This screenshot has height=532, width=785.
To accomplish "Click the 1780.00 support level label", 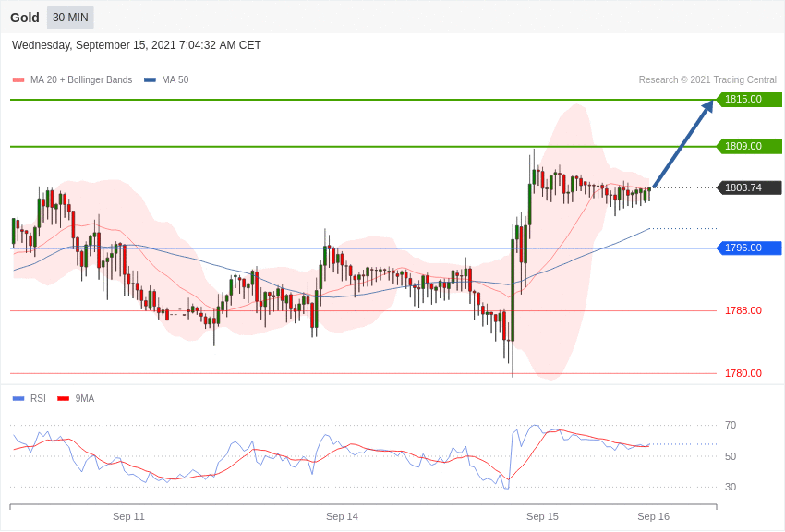I will click(743, 373).
